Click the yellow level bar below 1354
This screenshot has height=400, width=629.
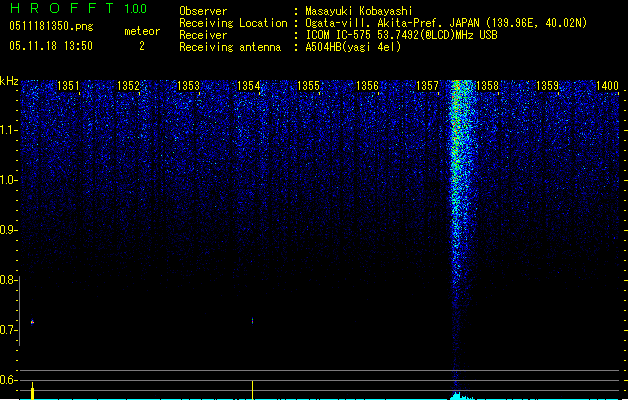pyautogui.click(x=252, y=390)
